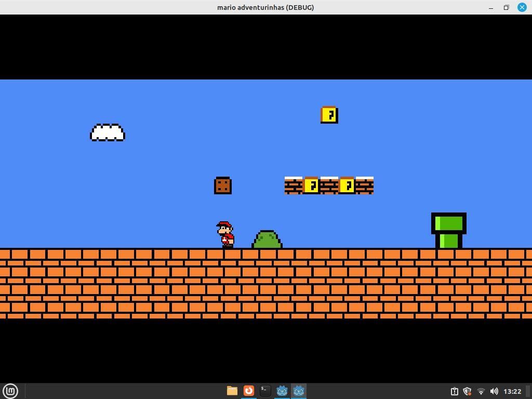This screenshot has height=399, width=532.
Task: Open the volume speaker tray icon
Action: pyautogui.click(x=494, y=391)
